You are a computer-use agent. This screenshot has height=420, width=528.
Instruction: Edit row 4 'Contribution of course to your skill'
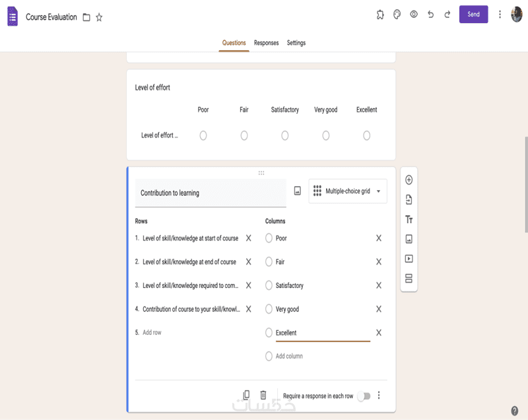tap(191, 309)
